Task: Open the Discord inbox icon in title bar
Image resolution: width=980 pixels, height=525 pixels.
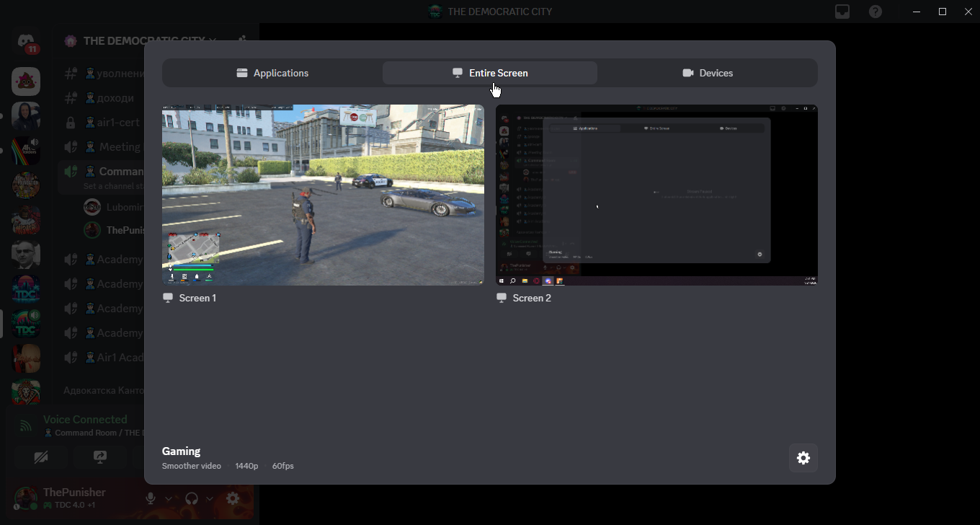Action: 842,12
